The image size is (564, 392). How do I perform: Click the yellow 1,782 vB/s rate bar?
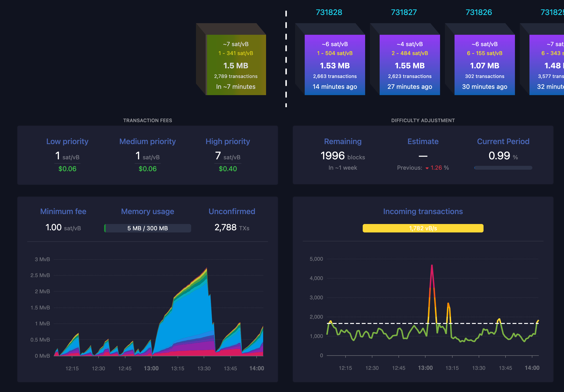[x=423, y=228]
